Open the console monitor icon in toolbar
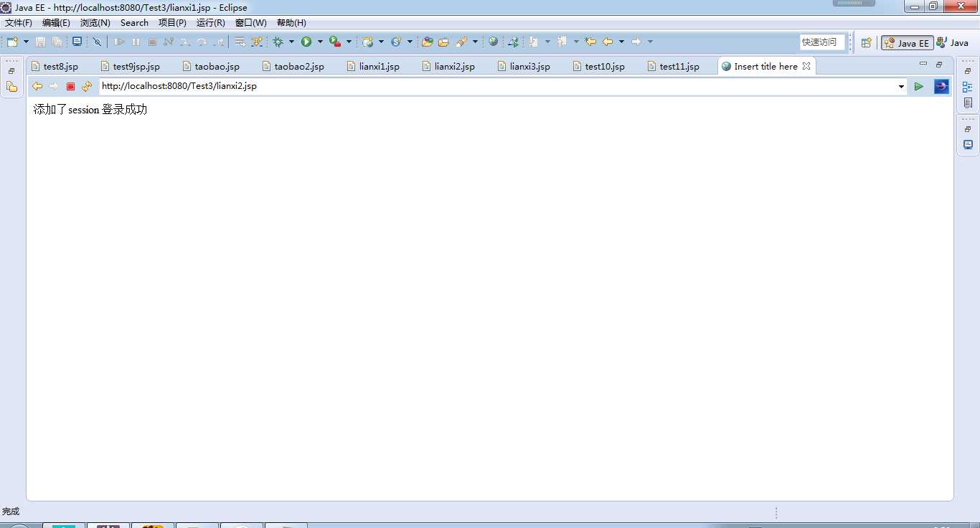This screenshot has width=980, height=528. click(x=77, y=42)
